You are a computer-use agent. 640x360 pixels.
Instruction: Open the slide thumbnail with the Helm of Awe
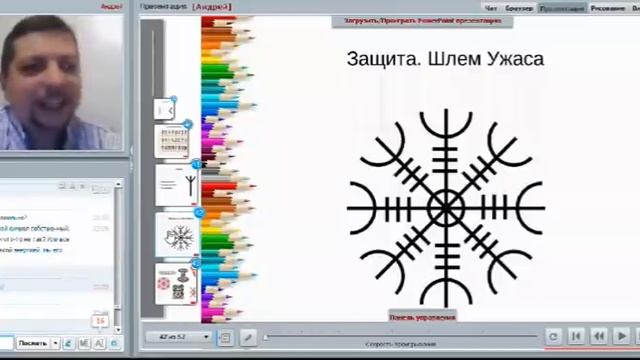[x=178, y=234]
